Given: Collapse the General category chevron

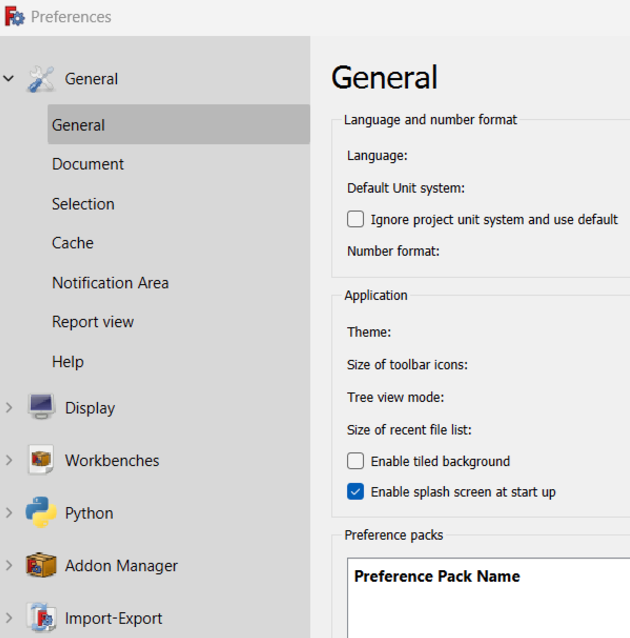Looking at the screenshot, I should (9, 79).
